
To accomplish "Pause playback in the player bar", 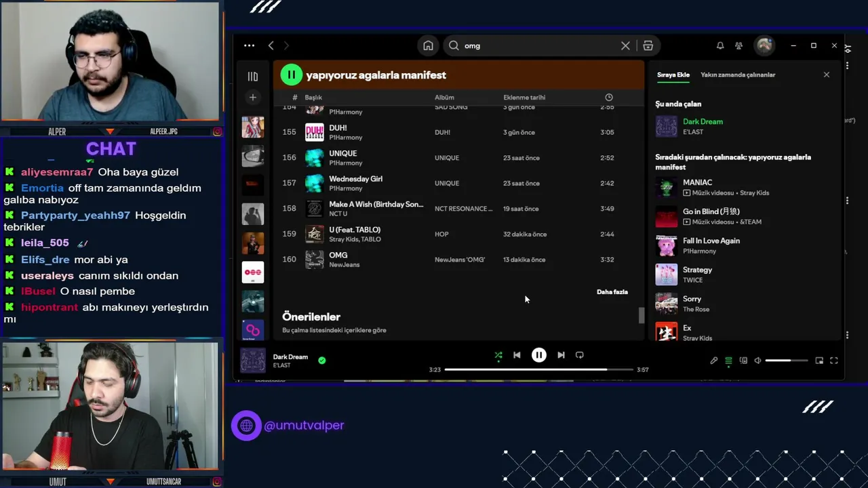I will click(x=538, y=355).
